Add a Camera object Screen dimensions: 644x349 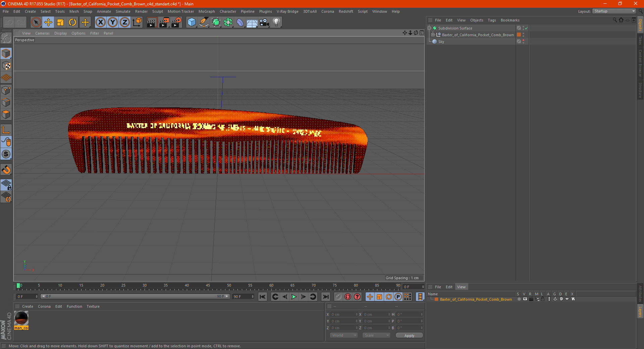pos(264,22)
